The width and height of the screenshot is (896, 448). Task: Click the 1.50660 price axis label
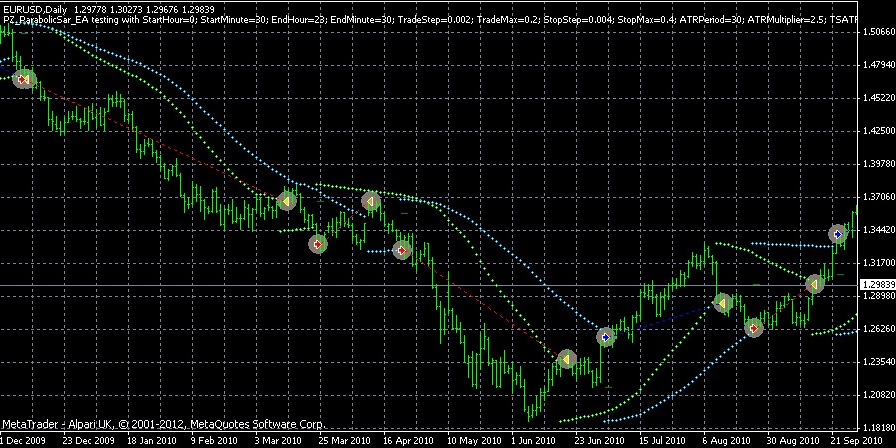[x=877, y=32]
